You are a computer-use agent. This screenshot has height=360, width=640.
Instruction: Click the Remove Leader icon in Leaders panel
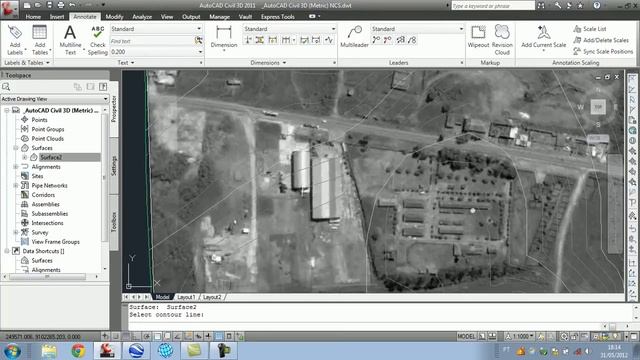click(x=387, y=40)
